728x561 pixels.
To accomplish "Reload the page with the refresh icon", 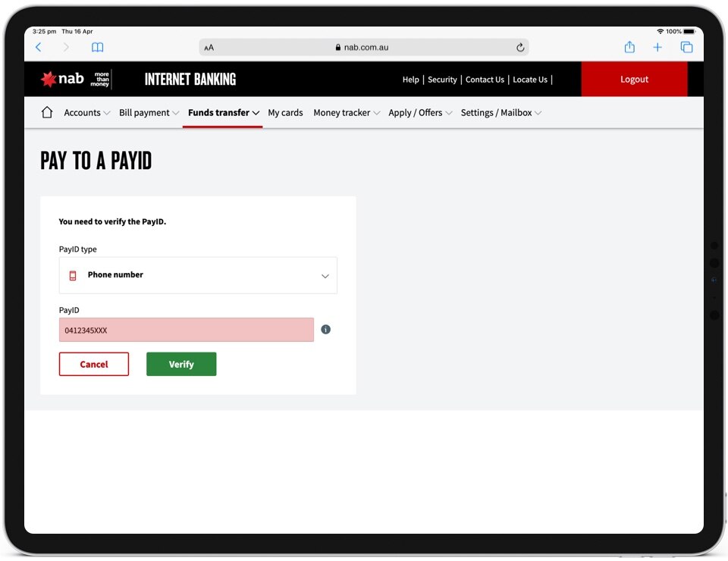I will click(520, 47).
